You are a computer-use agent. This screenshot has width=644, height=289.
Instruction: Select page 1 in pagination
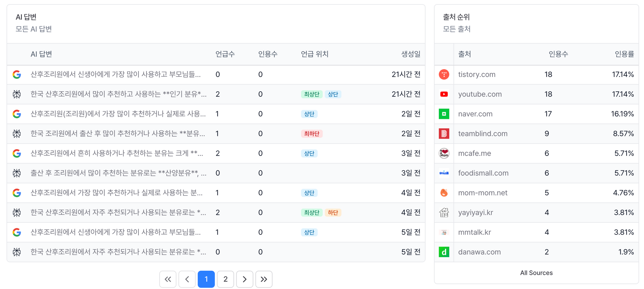[206, 279]
